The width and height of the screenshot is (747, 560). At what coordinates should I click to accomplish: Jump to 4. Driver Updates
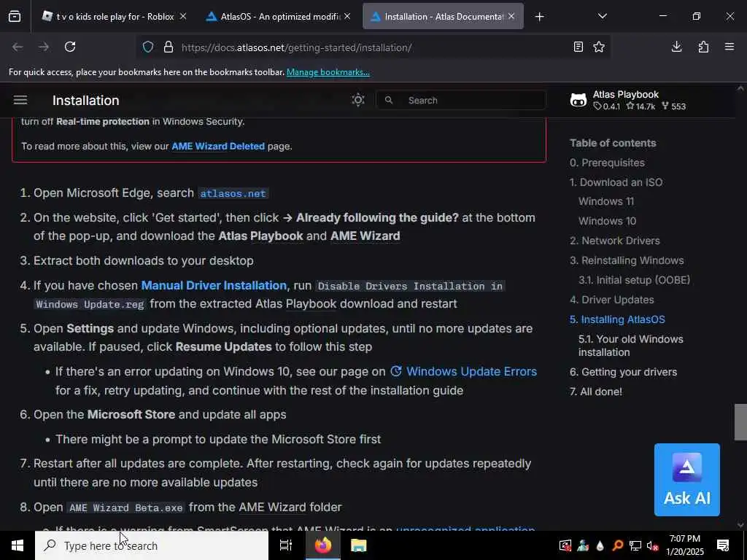612,300
